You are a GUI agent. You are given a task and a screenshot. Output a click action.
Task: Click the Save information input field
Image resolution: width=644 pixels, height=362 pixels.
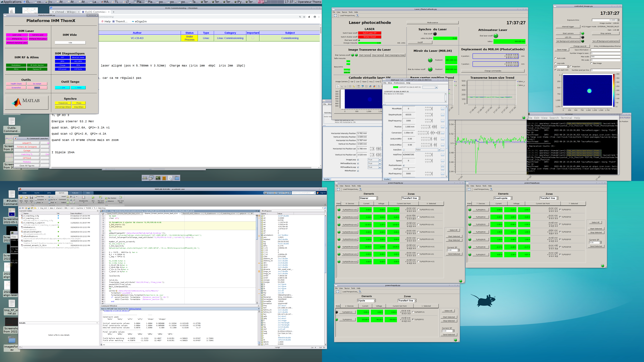pos(605,50)
